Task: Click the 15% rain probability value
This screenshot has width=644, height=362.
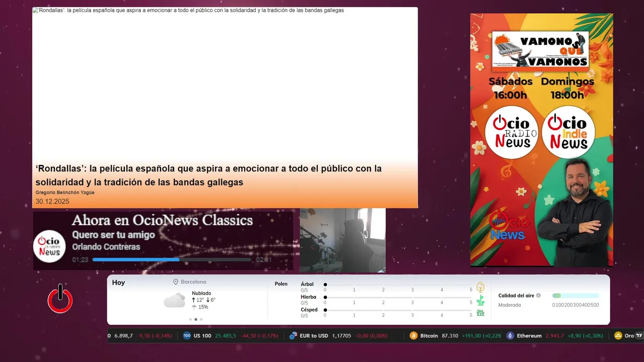Action: [203, 307]
